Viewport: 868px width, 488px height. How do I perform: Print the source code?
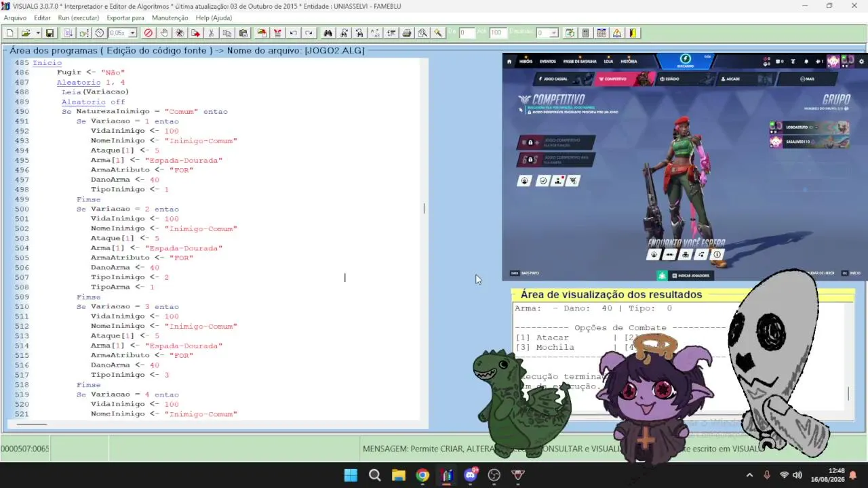(x=407, y=33)
